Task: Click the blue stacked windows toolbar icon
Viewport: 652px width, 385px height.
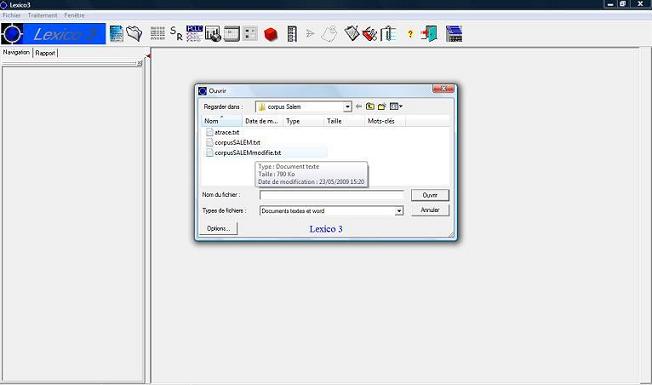Action: tap(454, 34)
